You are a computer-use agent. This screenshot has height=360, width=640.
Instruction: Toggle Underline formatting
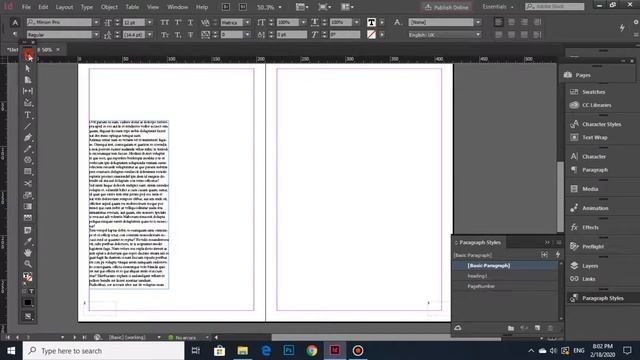coord(191,22)
